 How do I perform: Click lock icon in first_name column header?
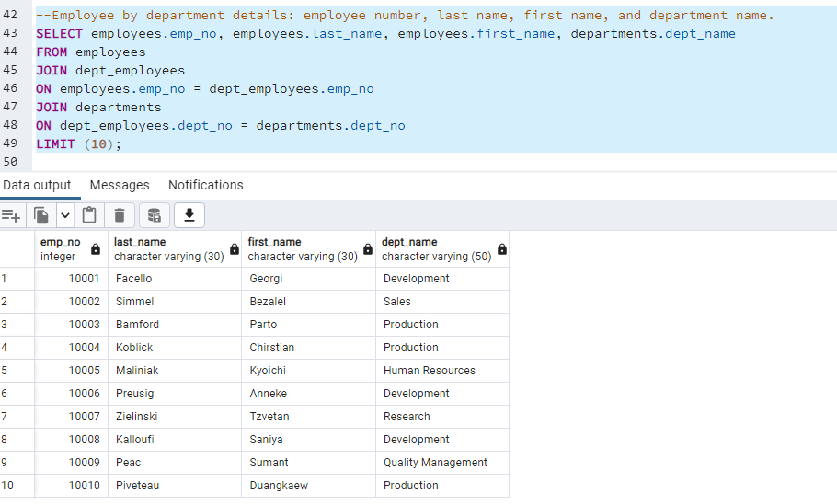[368, 249]
